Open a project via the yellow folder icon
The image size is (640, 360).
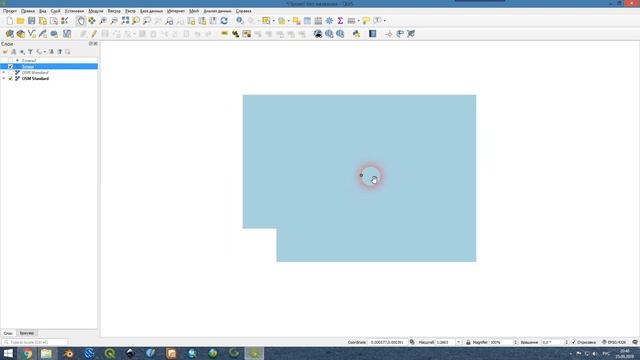20,20
